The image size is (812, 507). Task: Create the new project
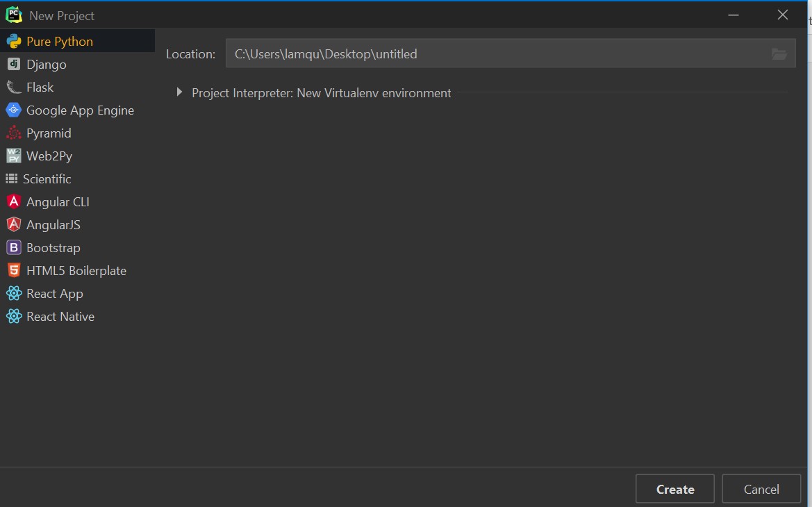click(x=674, y=489)
